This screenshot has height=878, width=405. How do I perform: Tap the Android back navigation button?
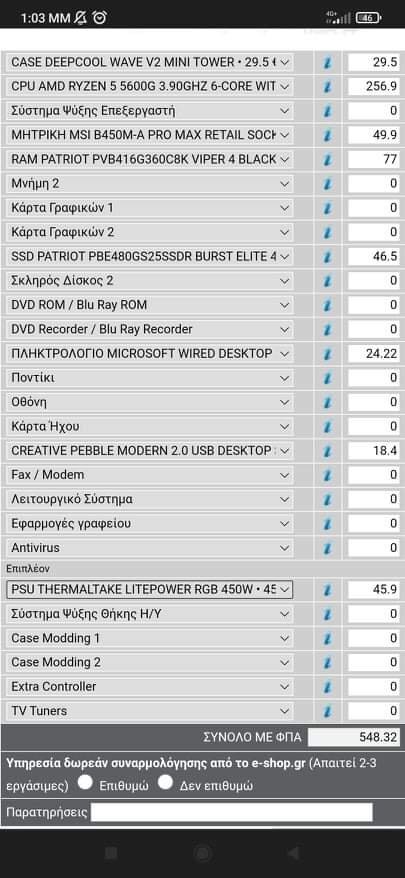pos(293,853)
